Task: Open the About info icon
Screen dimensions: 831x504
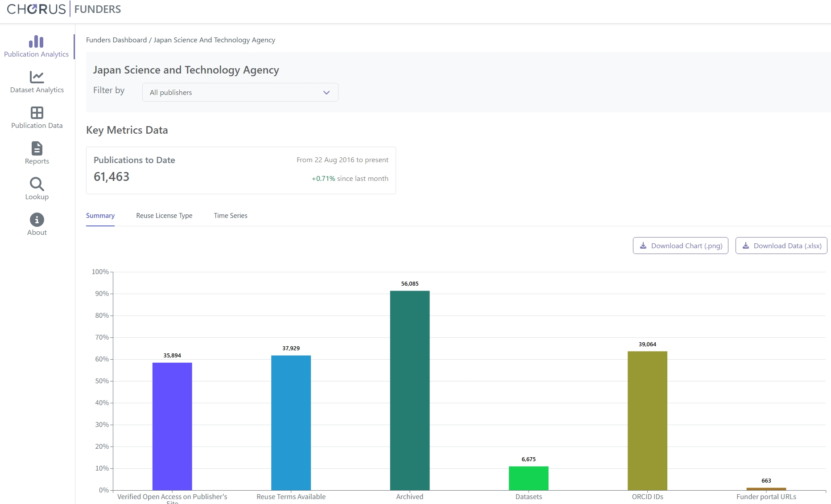Action: click(x=37, y=220)
